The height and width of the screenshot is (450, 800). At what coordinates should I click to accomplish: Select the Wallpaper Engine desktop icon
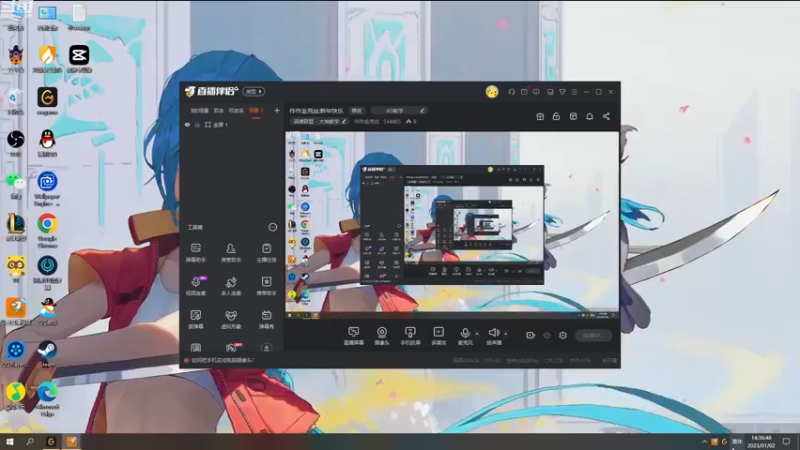click(47, 188)
